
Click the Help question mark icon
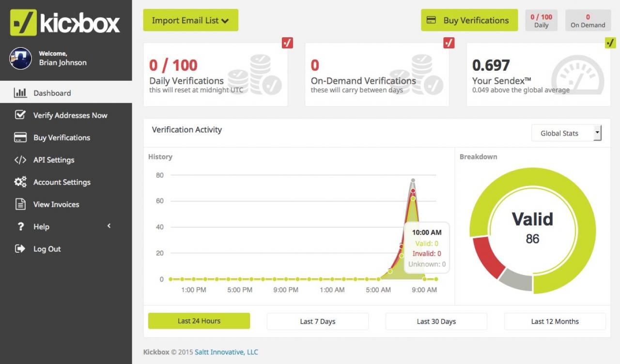pos(20,226)
